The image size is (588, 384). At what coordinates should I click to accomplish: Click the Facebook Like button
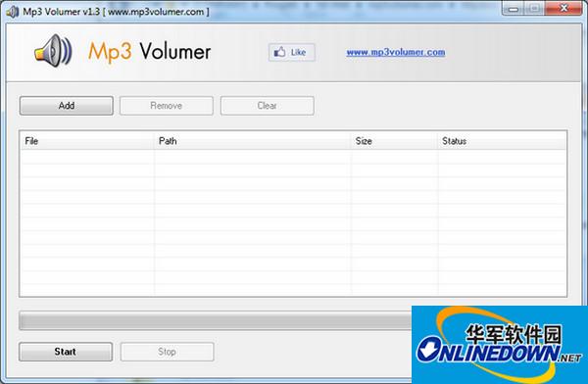(x=292, y=52)
